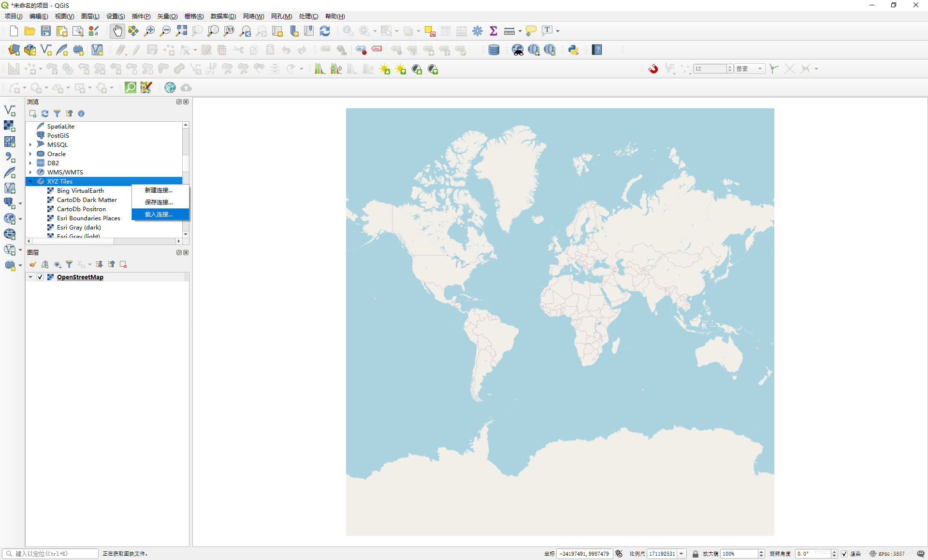Image resolution: width=928 pixels, height=560 pixels.
Task: Open the 编辑 menu
Action: [39, 16]
